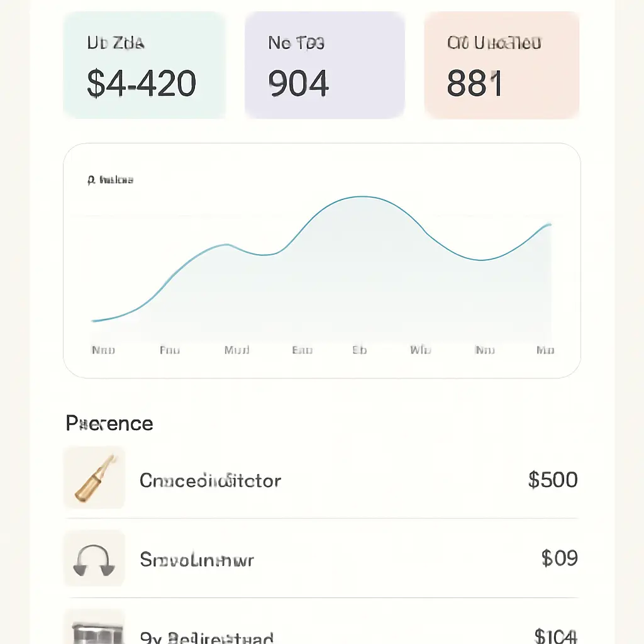Image resolution: width=644 pixels, height=644 pixels.
Task: Open the teal $4-420 stat card
Action: (144, 65)
